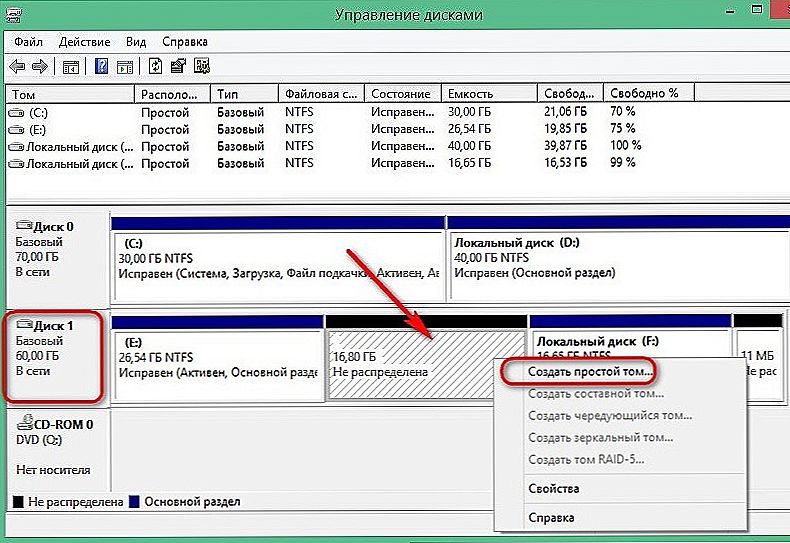This screenshot has width=790, height=543.
Task: Open the Файл menu
Action: (x=27, y=42)
